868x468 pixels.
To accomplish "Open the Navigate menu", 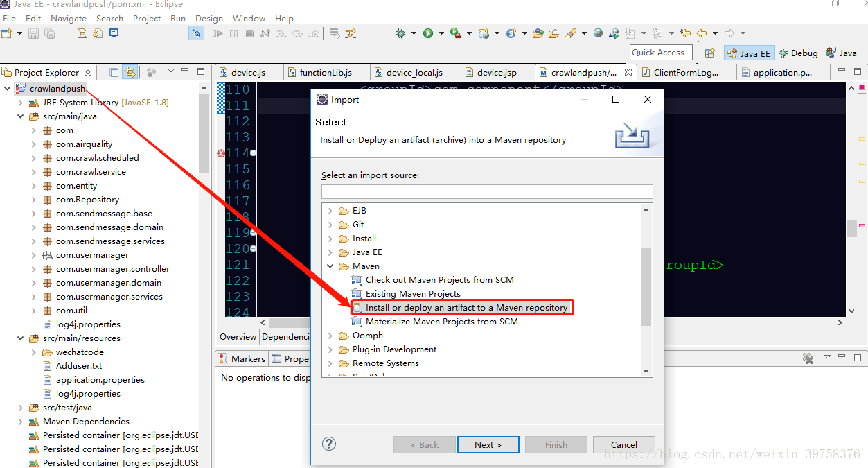I will [x=69, y=19].
